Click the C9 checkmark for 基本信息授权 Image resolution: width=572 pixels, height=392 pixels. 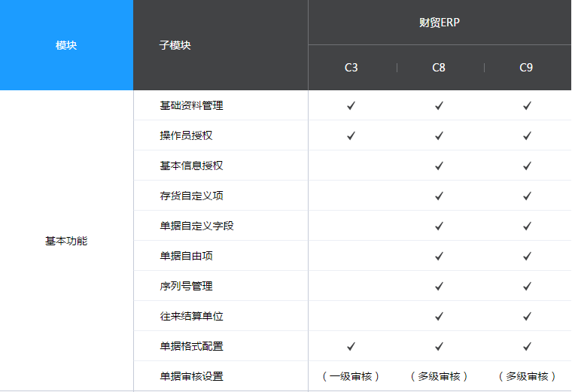(x=527, y=166)
